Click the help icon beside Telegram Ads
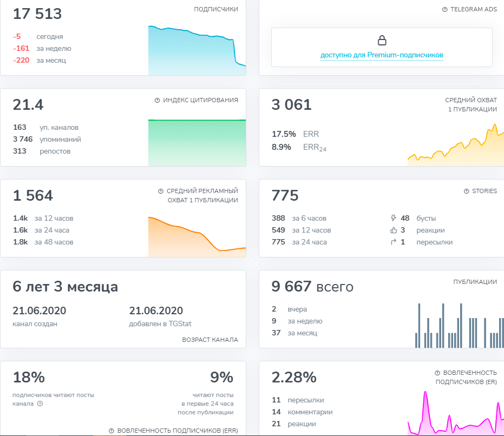 (x=445, y=9)
